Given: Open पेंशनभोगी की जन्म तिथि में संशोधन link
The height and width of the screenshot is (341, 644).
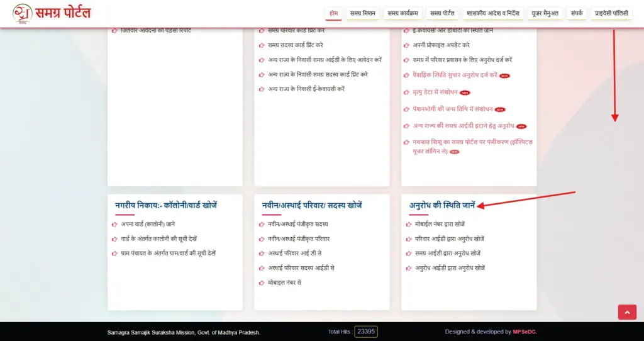Looking at the screenshot, I should (453, 109).
